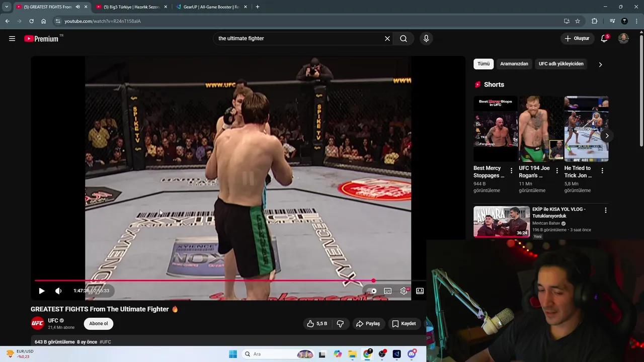The height and width of the screenshot is (362, 644).
Task: Click the address bar URL
Action: (103, 21)
